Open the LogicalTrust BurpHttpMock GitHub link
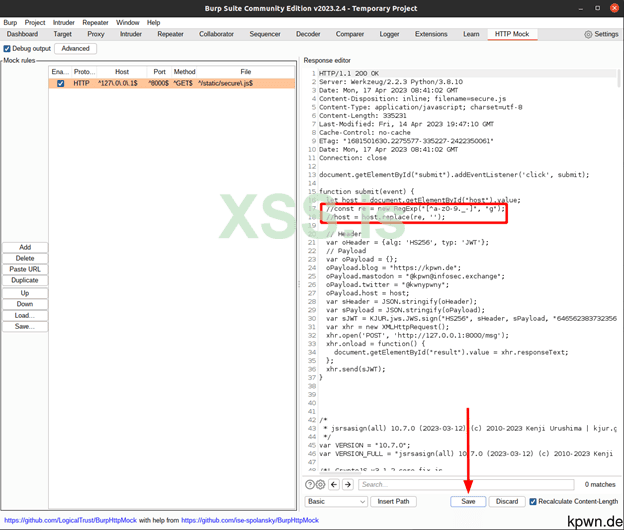Image resolution: width=624 pixels, height=530 pixels. point(70,520)
